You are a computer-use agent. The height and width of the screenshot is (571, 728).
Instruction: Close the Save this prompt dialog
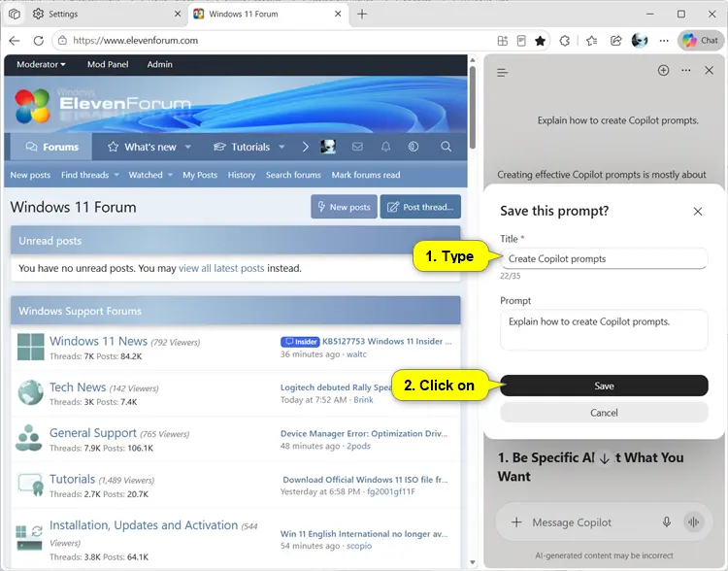click(698, 212)
